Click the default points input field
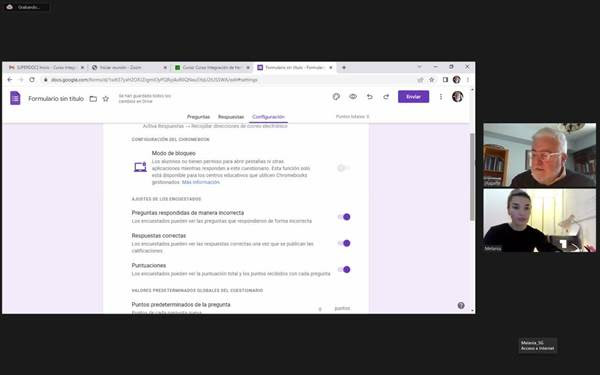600x375 pixels. pos(320,308)
